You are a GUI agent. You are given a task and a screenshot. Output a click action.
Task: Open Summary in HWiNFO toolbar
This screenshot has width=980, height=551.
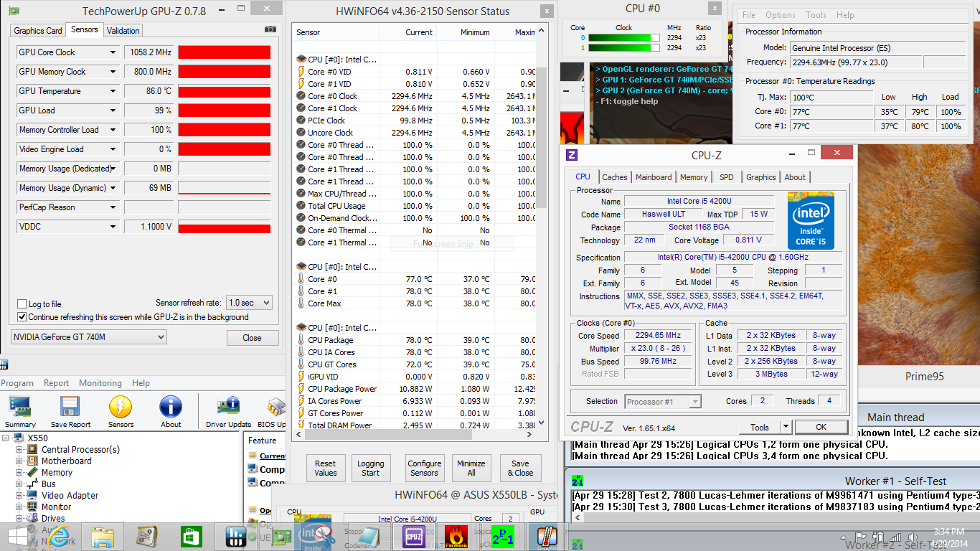click(x=20, y=412)
